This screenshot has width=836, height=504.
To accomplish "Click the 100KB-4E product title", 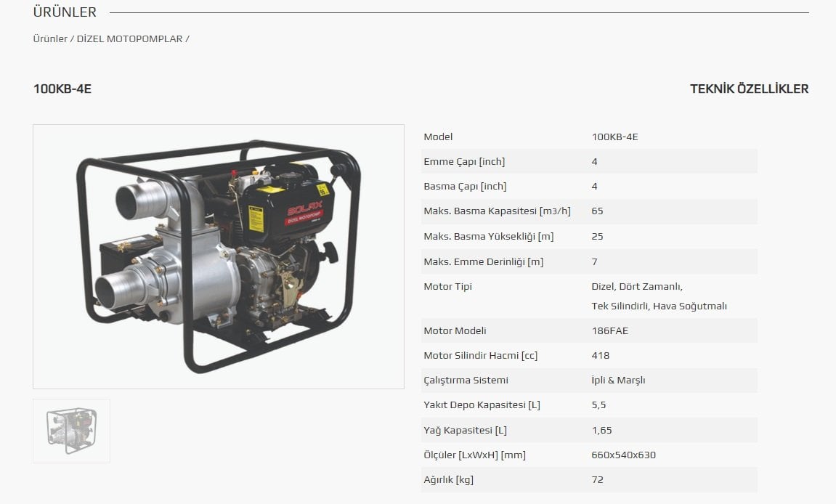I will pos(62,89).
